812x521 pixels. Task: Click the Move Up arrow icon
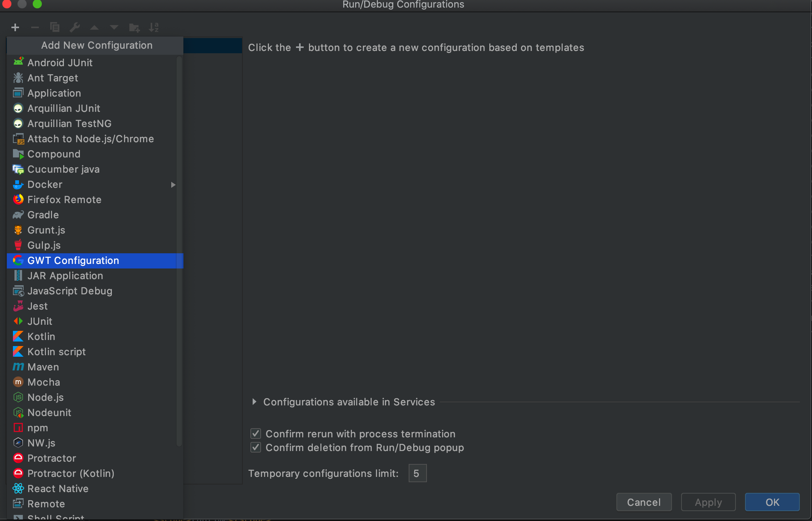(94, 27)
